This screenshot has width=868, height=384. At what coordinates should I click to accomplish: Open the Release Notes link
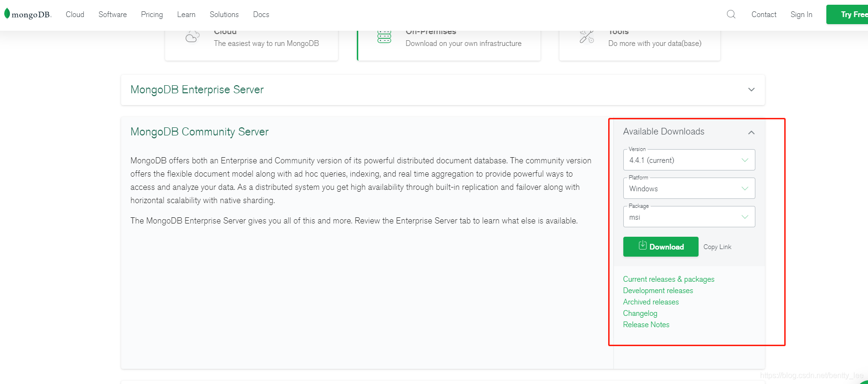coord(646,325)
